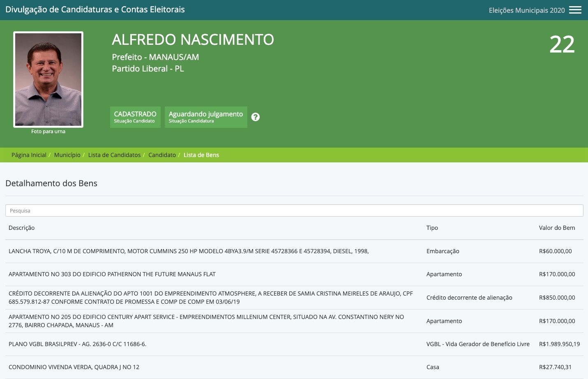This screenshot has width=588, height=379.
Task: Click the CADASTRADO candidate status badge
Action: (135, 117)
